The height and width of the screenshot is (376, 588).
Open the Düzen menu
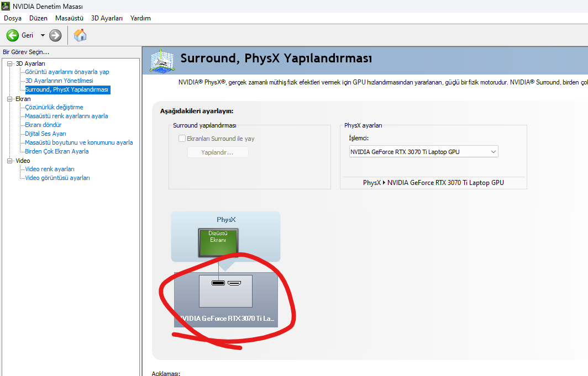click(x=38, y=18)
